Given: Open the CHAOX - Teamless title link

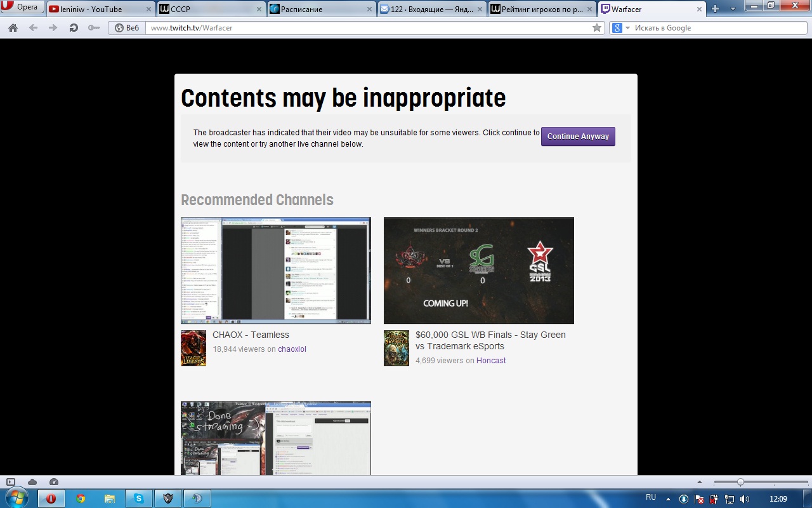Looking at the screenshot, I should (251, 335).
